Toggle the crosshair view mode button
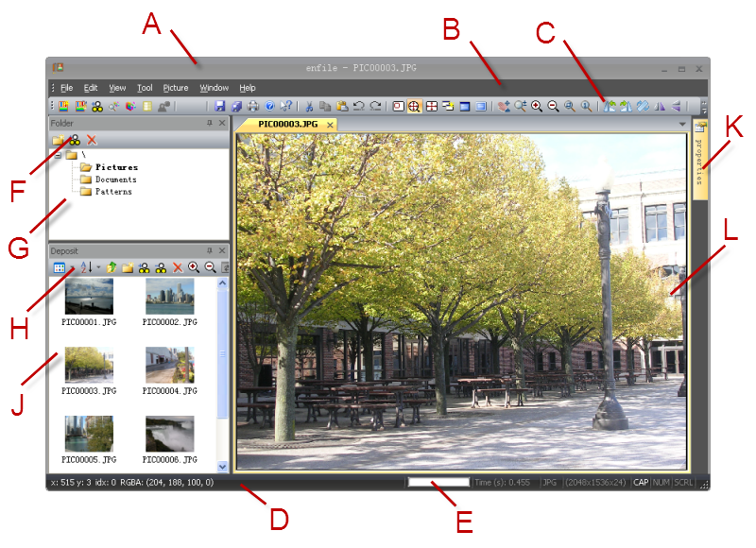756x548 pixels. pyautogui.click(x=414, y=107)
